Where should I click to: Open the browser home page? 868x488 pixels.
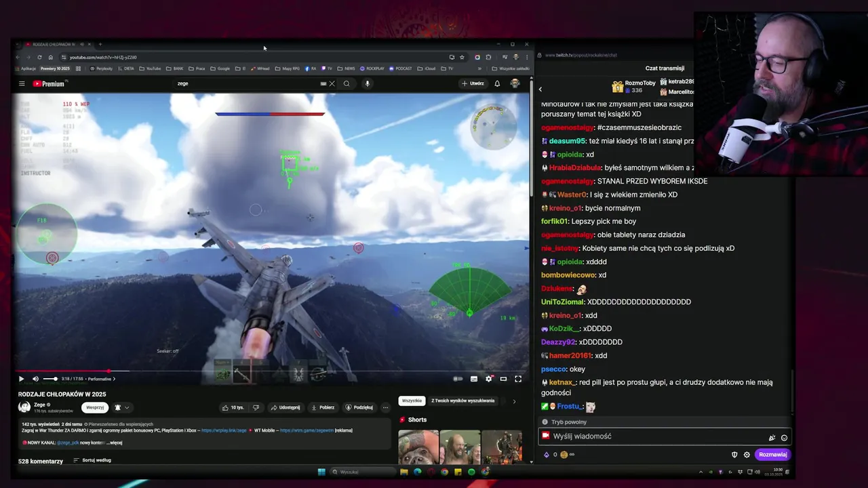click(x=50, y=57)
